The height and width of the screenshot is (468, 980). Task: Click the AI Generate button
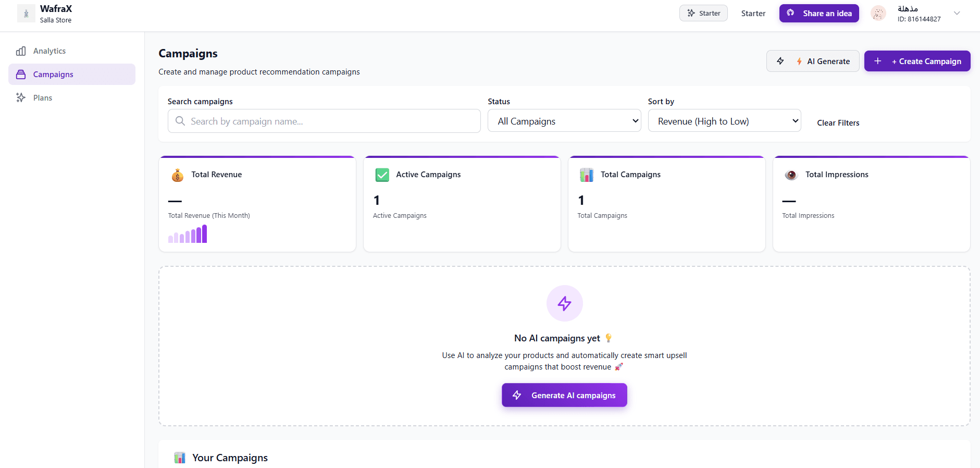pyautogui.click(x=812, y=61)
